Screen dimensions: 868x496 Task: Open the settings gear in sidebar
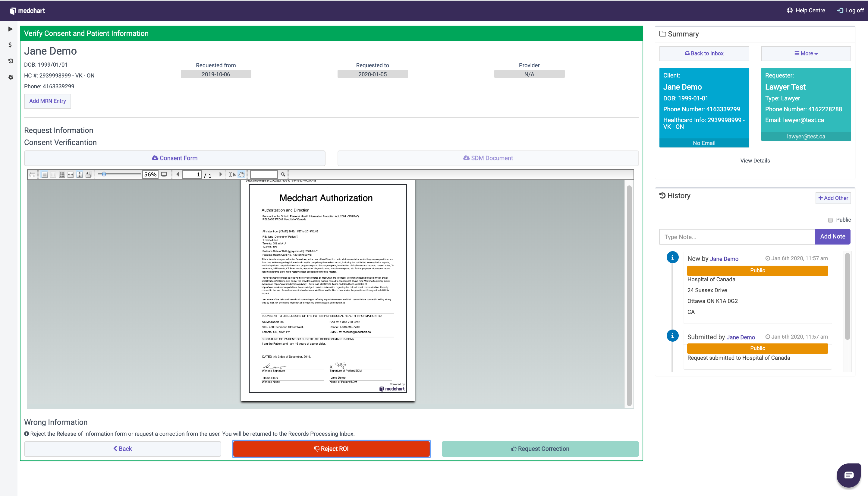pos(11,77)
